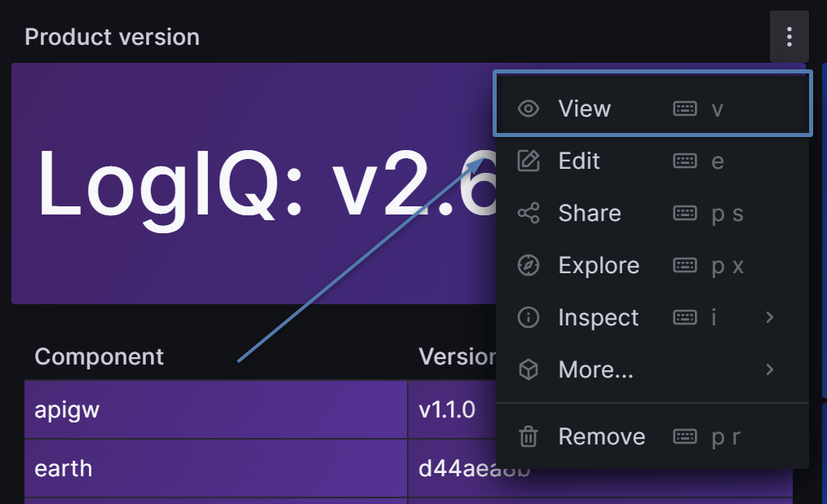Click the earth component row
Viewport: 827px width, 504px height.
point(64,469)
